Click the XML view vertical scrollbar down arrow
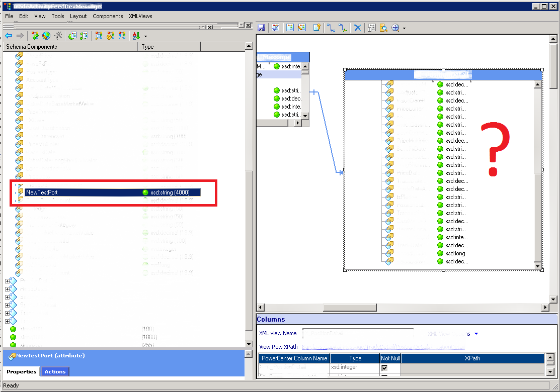The width and height of the screenshot is (560, 392). pos(538,266)
